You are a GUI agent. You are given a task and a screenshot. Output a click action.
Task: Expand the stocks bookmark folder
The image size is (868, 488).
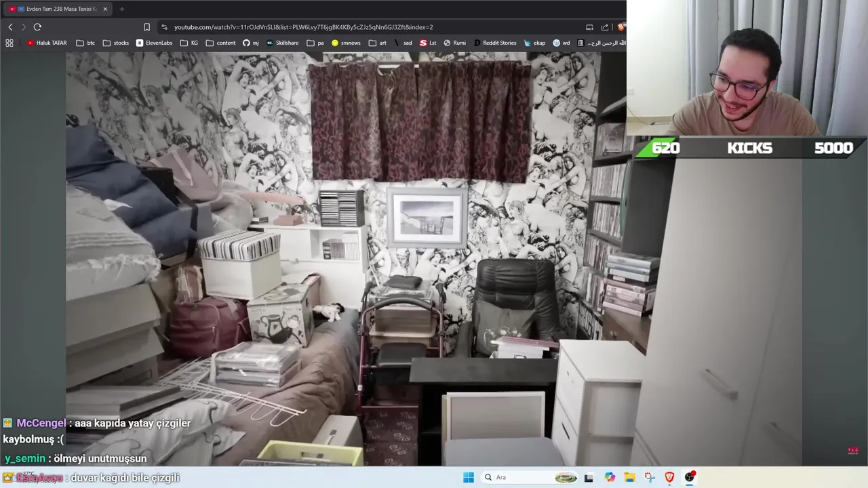(116, 43)
